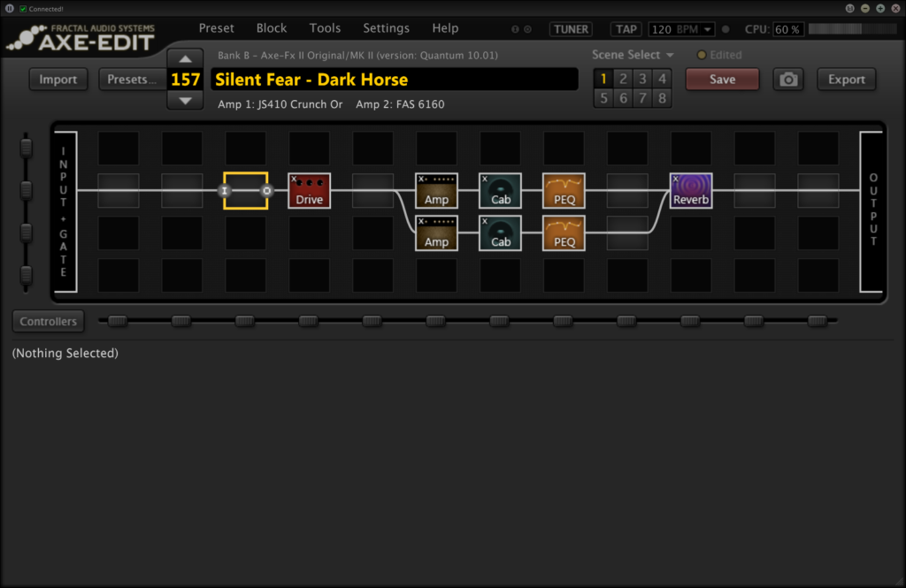This screenshot has width=906, height=588.
Task: Switch to scene 8
Action: pyautogui.click(x=662, y=98)
